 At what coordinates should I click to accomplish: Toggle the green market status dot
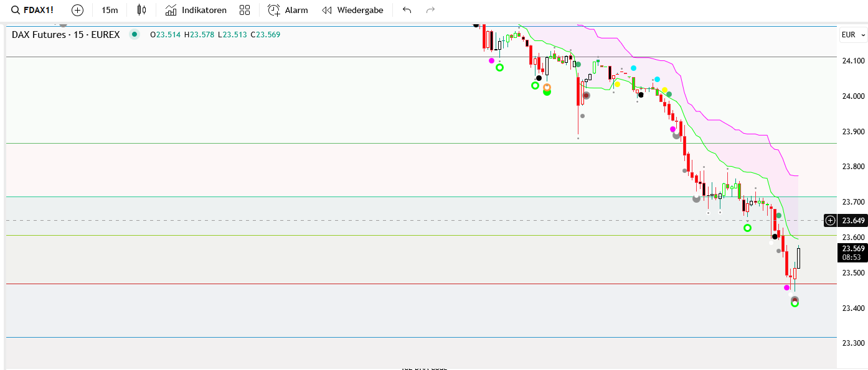point(134,35)
